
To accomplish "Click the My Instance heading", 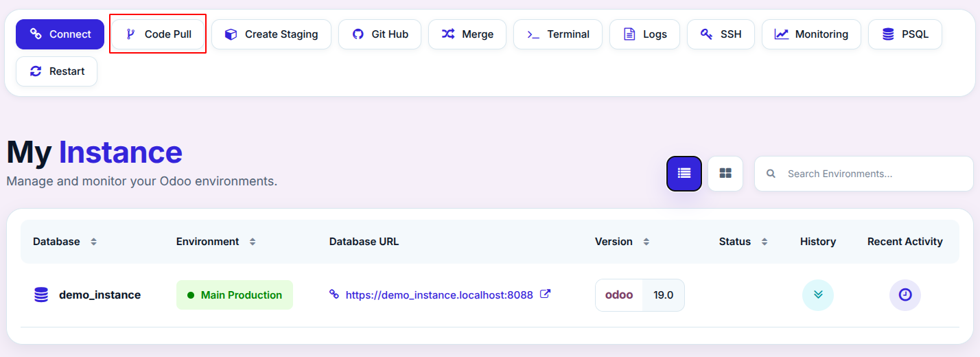I will 95,152.
